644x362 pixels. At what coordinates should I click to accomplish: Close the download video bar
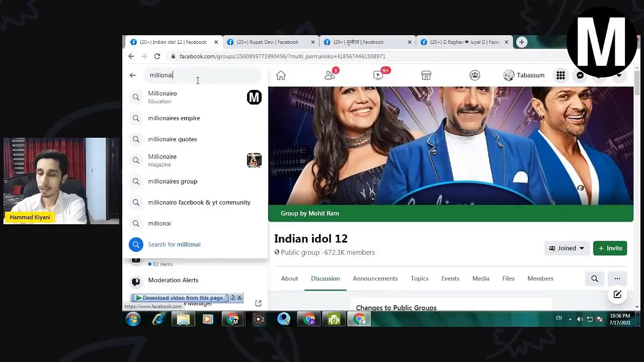(239, 298)
